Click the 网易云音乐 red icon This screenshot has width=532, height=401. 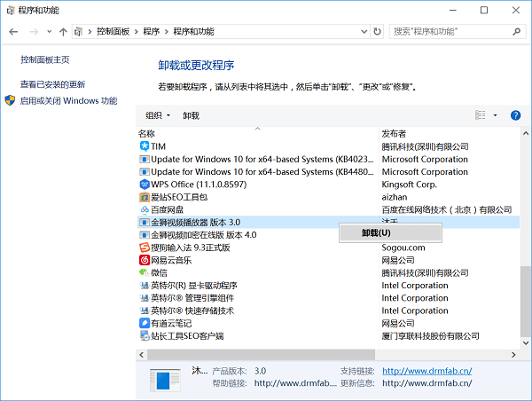tap(145, 260)
